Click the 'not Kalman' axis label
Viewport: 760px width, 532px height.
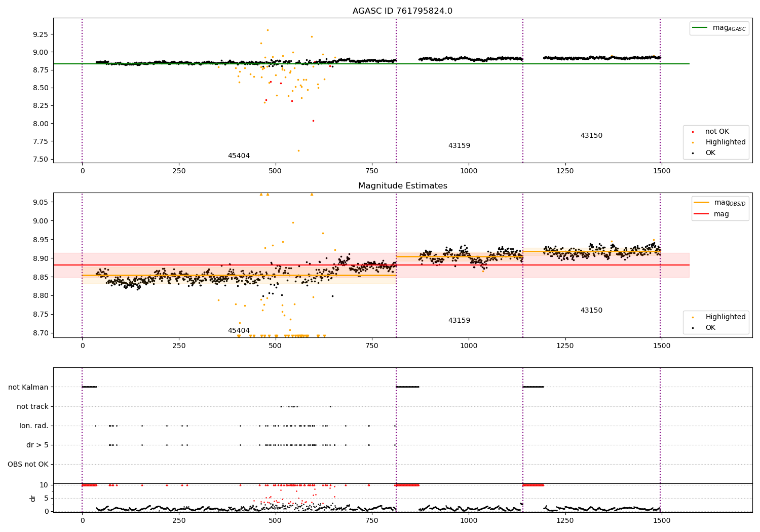28,388
